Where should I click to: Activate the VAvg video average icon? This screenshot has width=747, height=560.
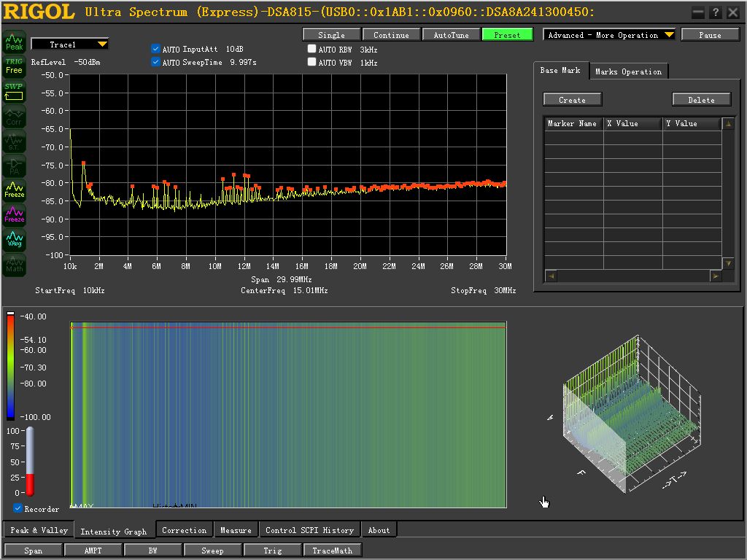15,239
